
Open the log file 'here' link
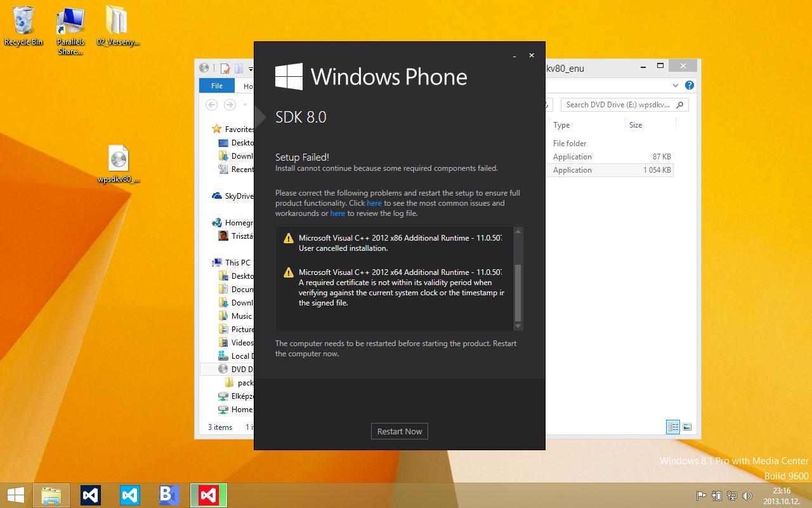[x=337, y=213]
